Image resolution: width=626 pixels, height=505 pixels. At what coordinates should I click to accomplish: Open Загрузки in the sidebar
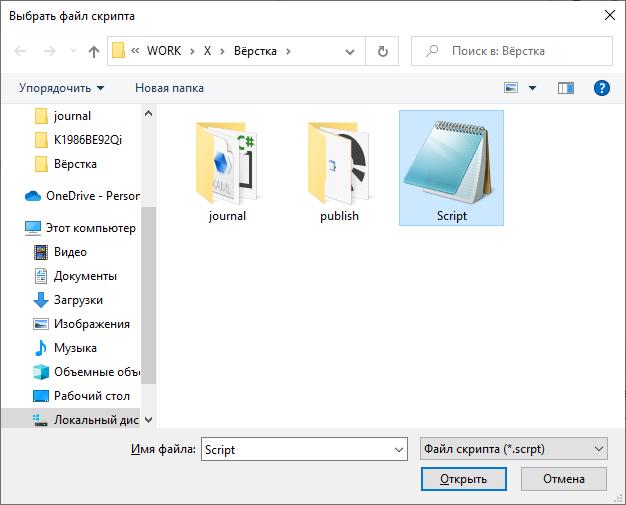pyautogui.click(x=68, y=300)
